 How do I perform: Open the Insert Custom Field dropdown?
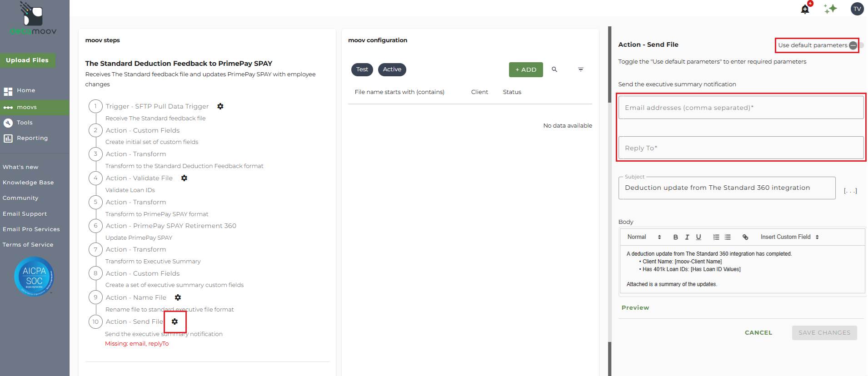click(790, 237)
